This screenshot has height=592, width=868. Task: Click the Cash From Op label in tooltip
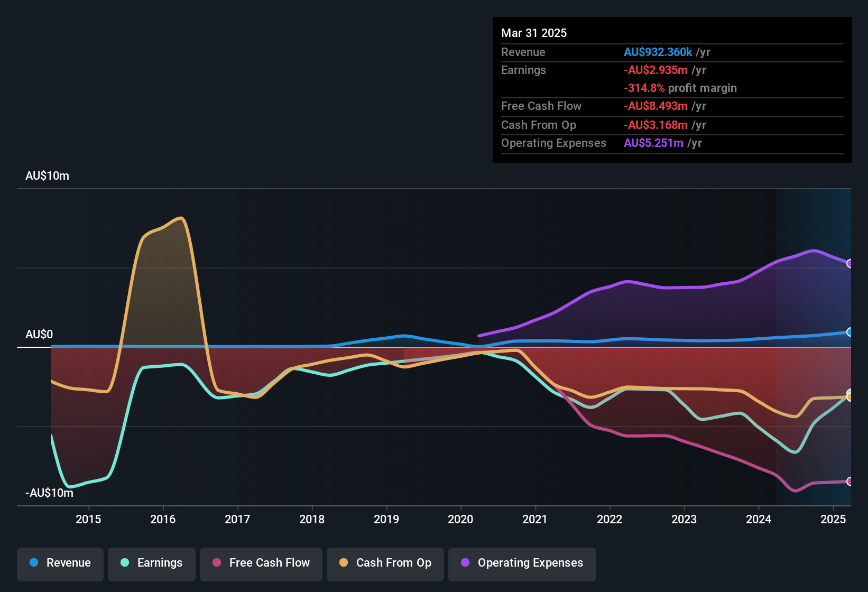[539, 125]
